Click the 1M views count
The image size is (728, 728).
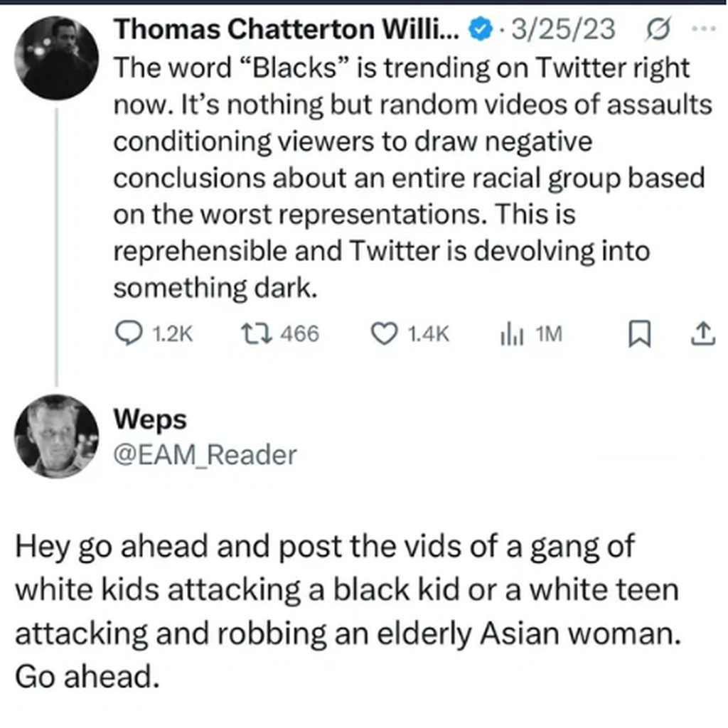[547, 333]
